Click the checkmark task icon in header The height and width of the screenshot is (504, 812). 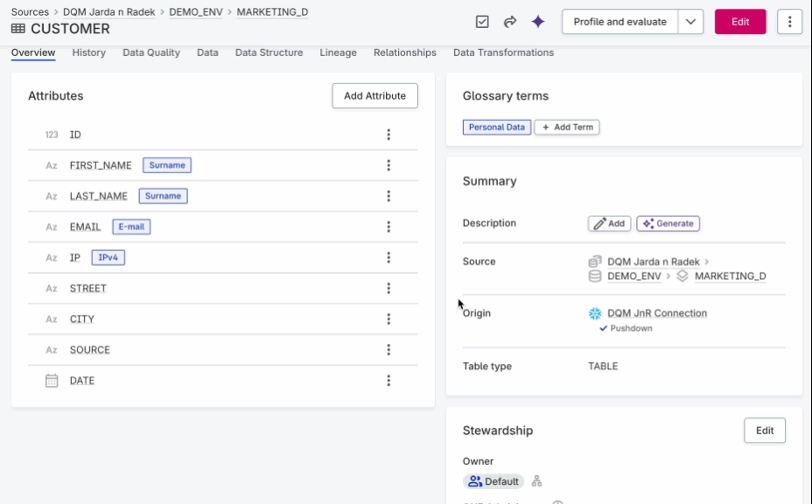point(482,22)
